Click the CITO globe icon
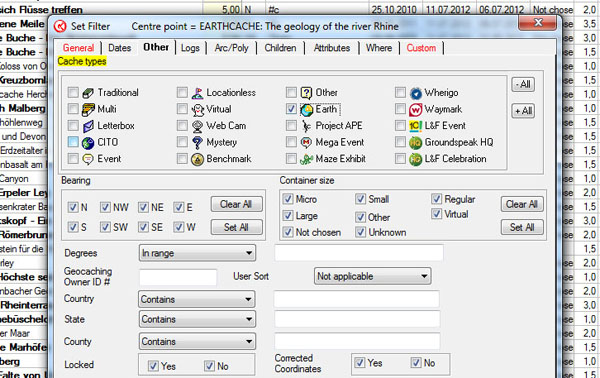The height and width of the screenshot is (378, 600). click(x=88, y=143)
